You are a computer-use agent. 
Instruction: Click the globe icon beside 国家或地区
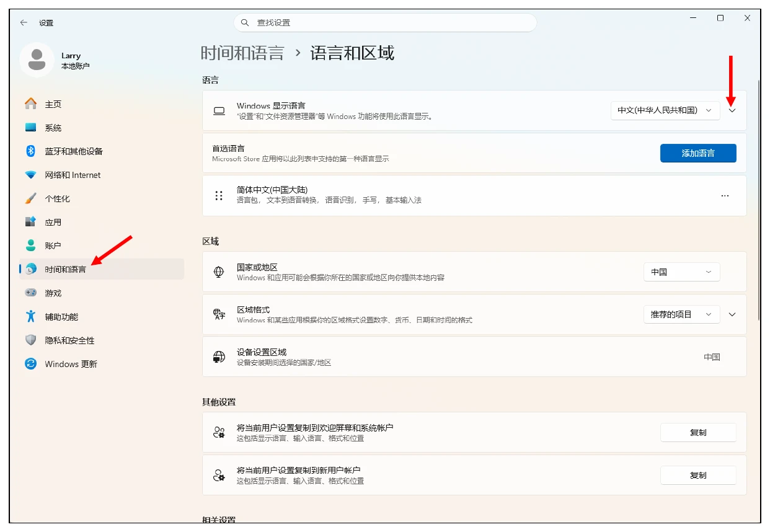219,272
